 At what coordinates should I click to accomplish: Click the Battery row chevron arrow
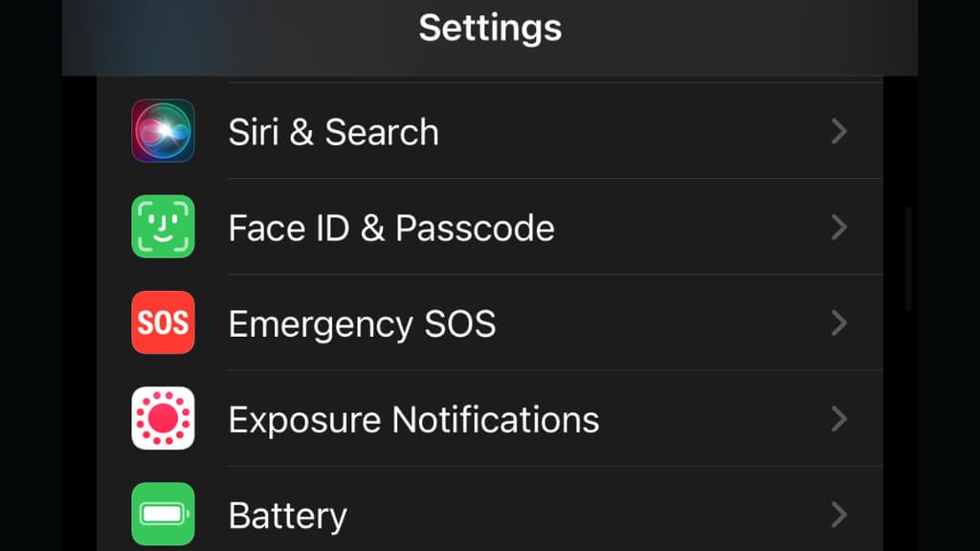838,515
